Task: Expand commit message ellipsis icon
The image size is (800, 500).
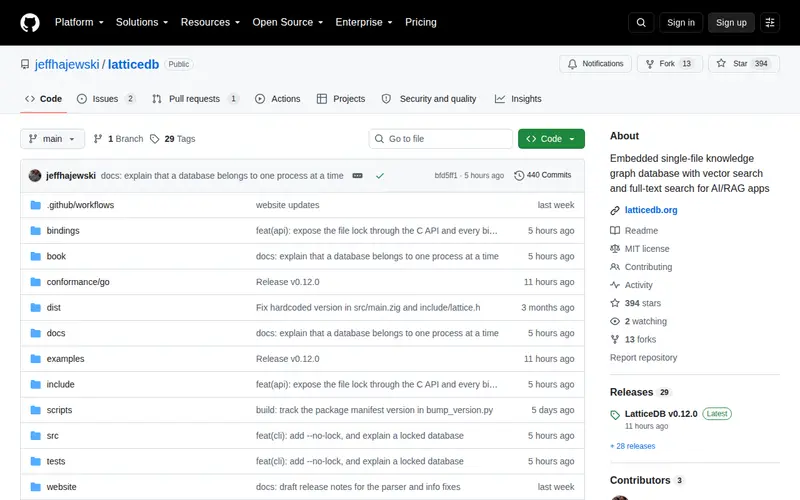Action: pyautogui.click(x=357, y=176)
